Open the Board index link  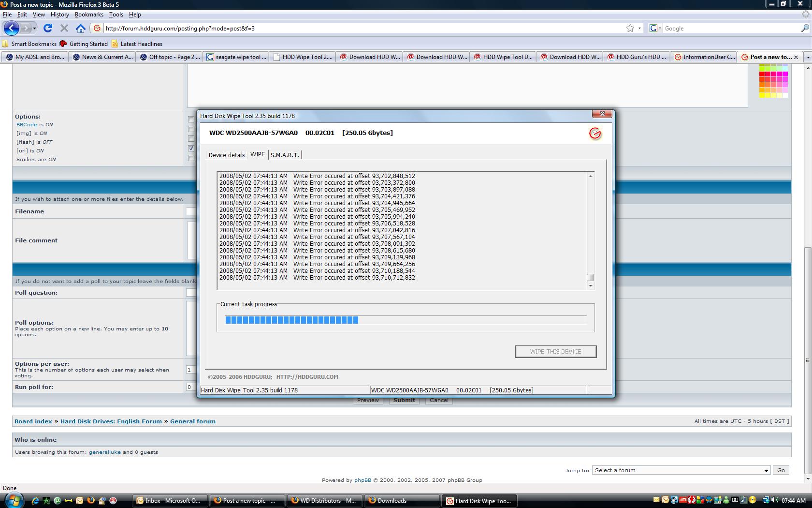(33, 421)
